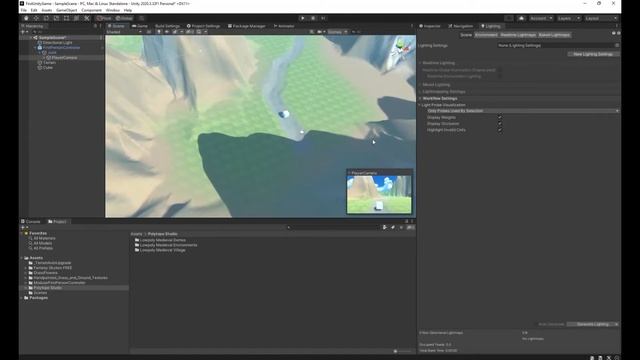The height and width of the screenshot is (360, 640).
Task: Switch to the Navigation tab
Action: click(461, 26)
